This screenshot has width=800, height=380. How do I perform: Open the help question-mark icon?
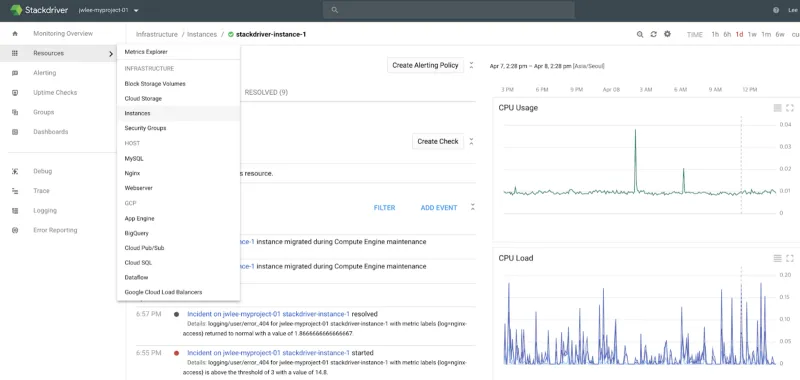coord(776,10)
